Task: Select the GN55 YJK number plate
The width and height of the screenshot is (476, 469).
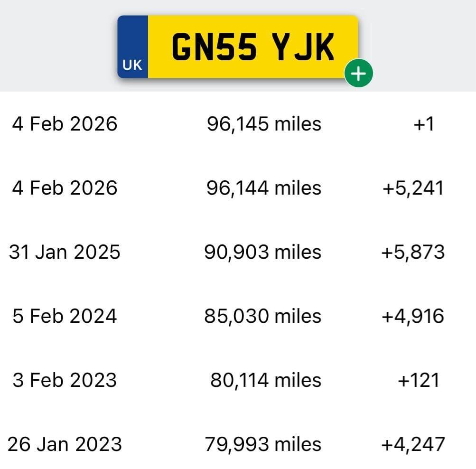Action: click(238, 47)
